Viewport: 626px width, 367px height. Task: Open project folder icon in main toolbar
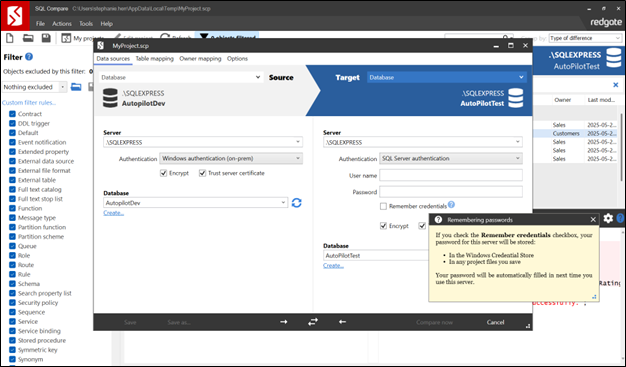pyautogui.click(x=28, y=38)
